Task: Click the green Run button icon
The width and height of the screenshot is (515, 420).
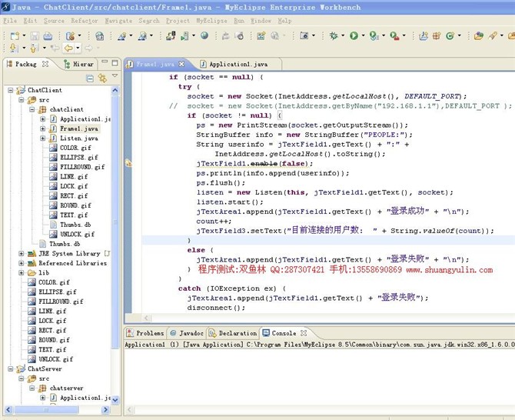Action: (354, 35)
